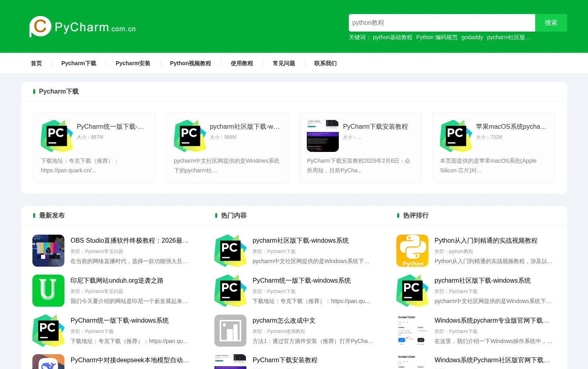
Task: Open PyCharm统一版下载-windows系统 title in 最新发布
Action: [x=120, y=320]
